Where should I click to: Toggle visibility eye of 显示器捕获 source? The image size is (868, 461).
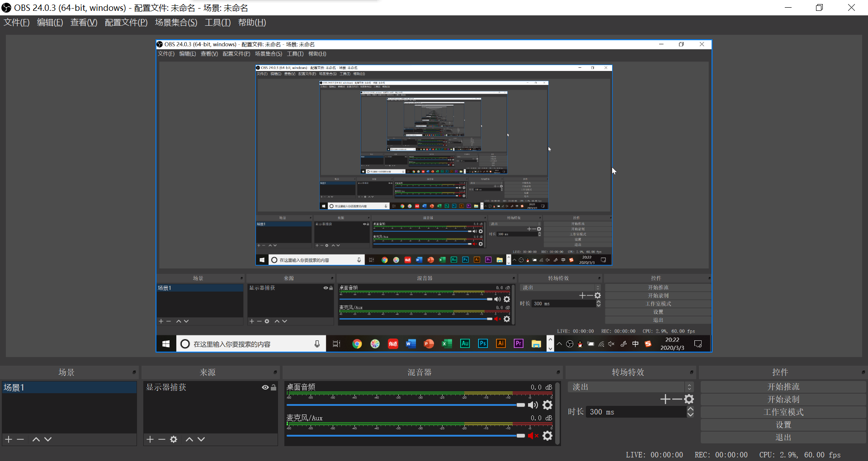(x=265, y=387)
